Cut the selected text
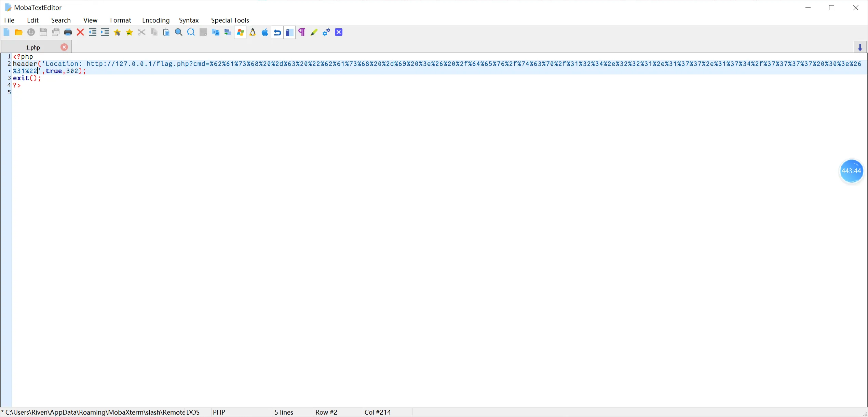 click(x=141, y=32)
